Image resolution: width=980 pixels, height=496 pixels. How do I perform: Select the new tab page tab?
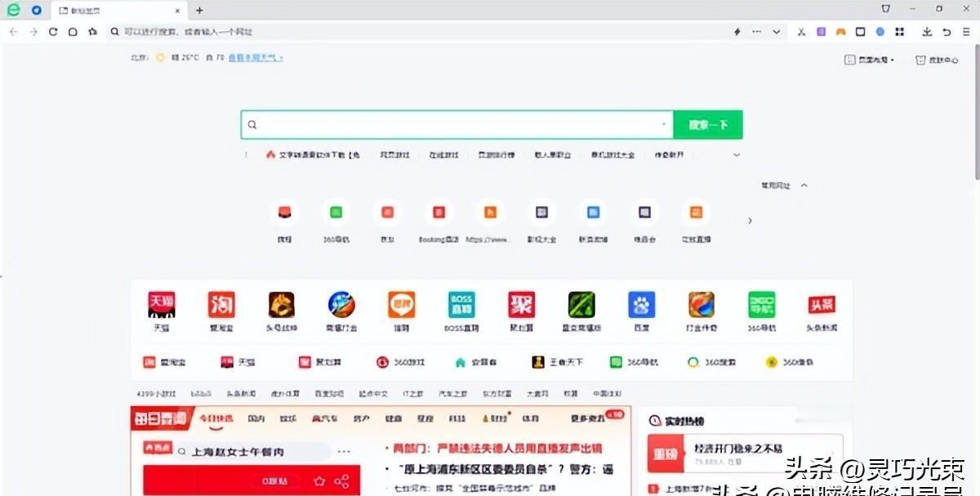coord(121,11)
